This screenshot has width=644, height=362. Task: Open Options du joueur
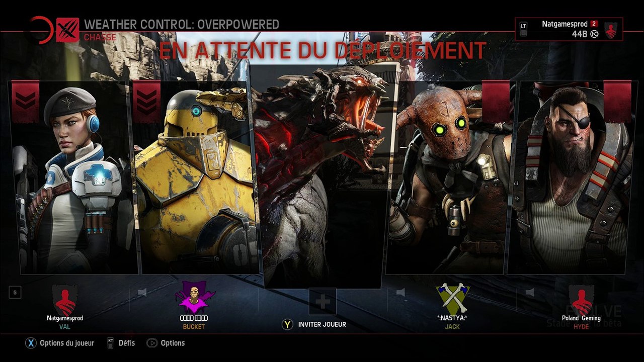pos(67,343)
